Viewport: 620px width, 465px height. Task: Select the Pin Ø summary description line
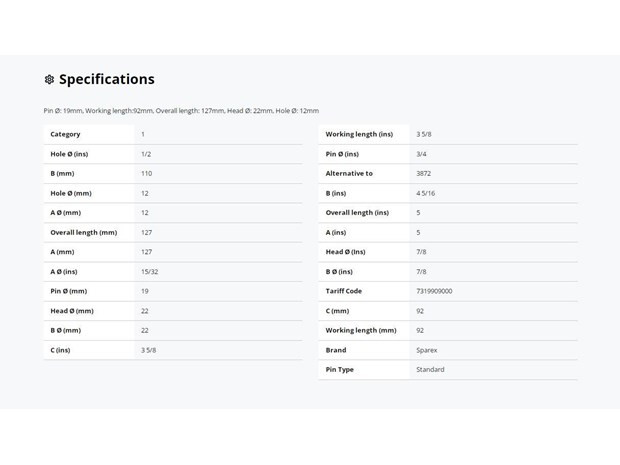(181, 111)
